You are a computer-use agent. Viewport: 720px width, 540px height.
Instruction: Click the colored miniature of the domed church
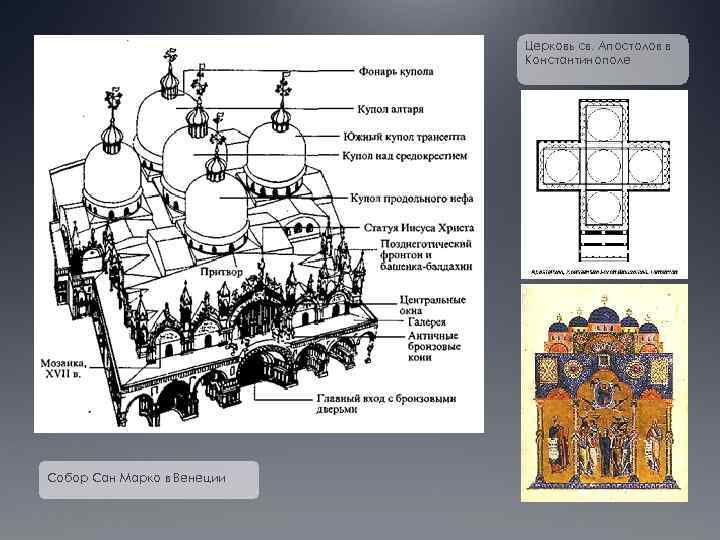[x=604, y=393]
